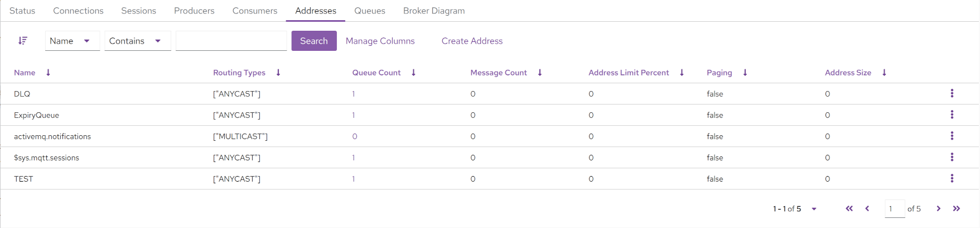Screen dimensions: 980x228
Task: Toggle the sort order icon beside Name filter
Action: coord(23,41)
